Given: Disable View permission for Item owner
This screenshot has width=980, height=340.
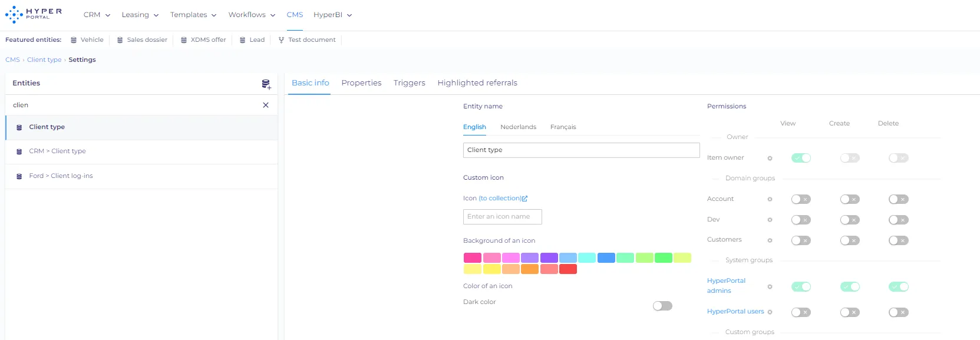Looking at the screenshot, I should (801, 158).
